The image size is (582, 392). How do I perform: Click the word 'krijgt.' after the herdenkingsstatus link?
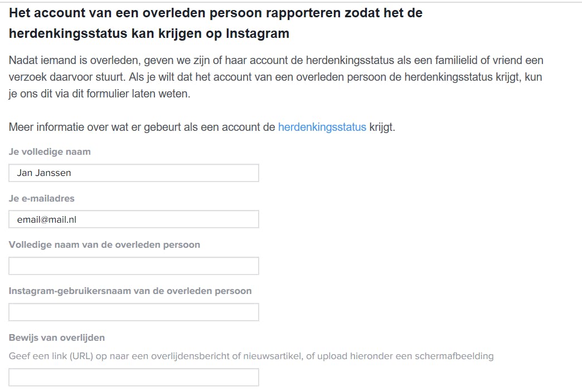(x=382, y=127)
